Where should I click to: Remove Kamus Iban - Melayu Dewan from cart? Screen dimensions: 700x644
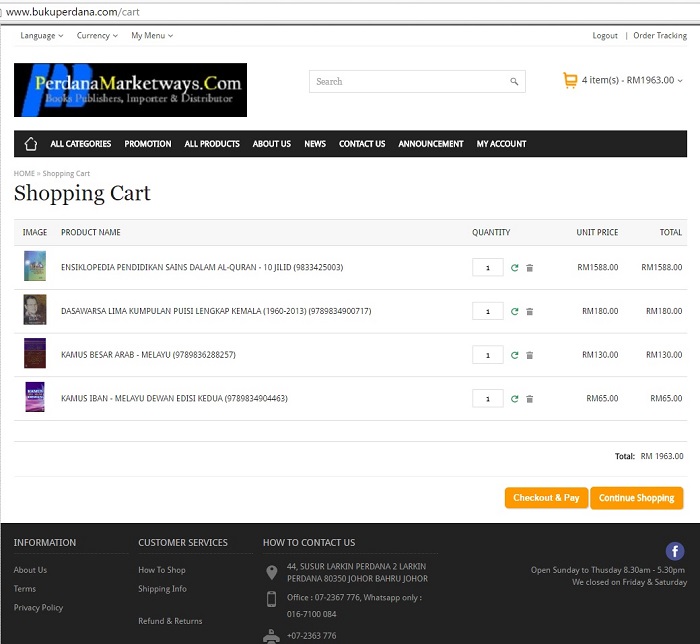[x=529, y=399]
